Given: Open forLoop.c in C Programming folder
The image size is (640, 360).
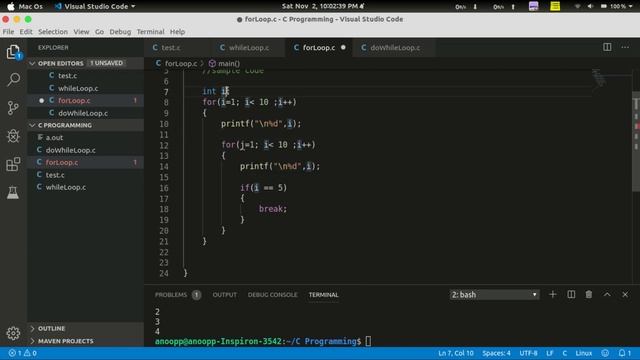Looking at the screenshot, I should [62, 162].
